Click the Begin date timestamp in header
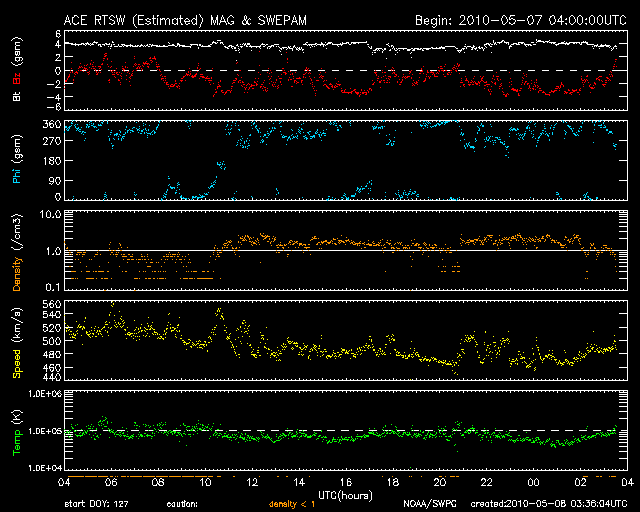This screenshot has height=512, width=640. 511,19
